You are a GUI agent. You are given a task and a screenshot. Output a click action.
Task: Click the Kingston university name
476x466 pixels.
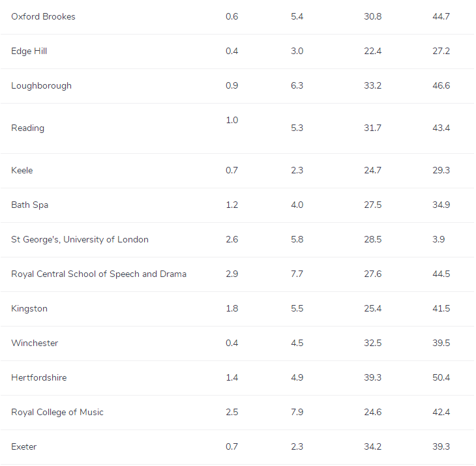point(29,308)
